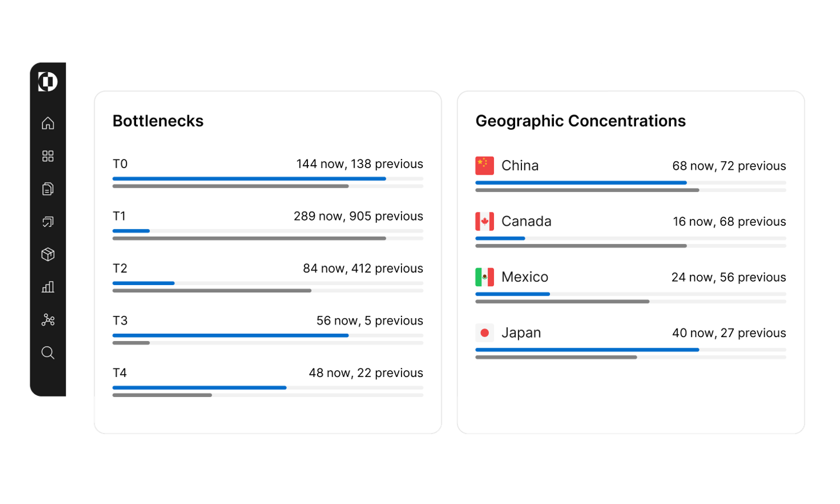
Task: Select the T3 bottleneck entry
Action: pos(120,320)
